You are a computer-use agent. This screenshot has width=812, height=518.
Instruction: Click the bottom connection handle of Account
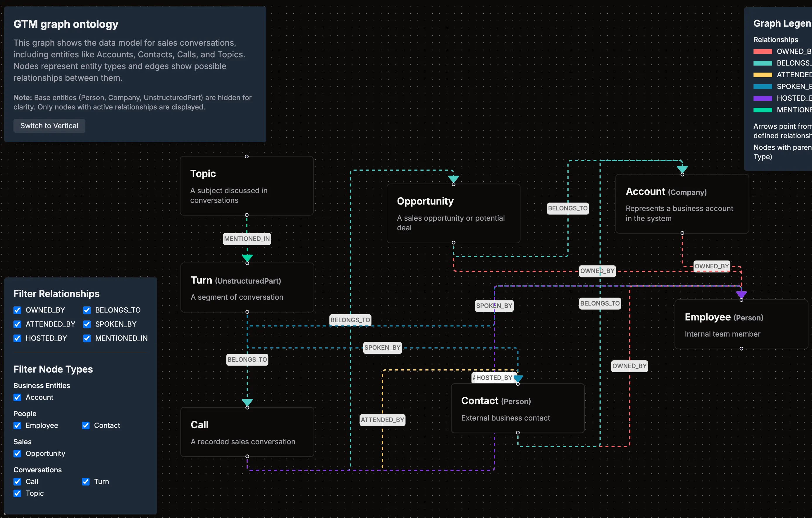tap(682, 233)
